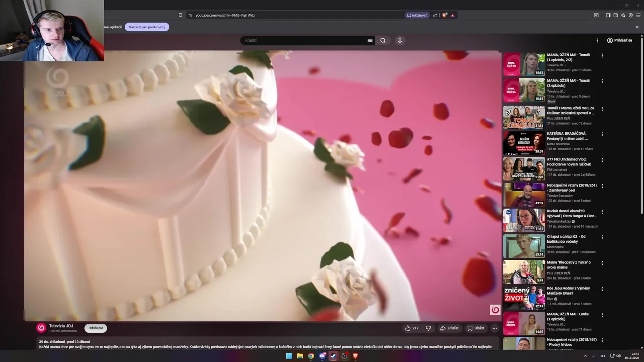The image size is (644, 362).
Task: Open Hodnotenie nových ružičiek thumbnail 21:06
Action: click(524, 168)
